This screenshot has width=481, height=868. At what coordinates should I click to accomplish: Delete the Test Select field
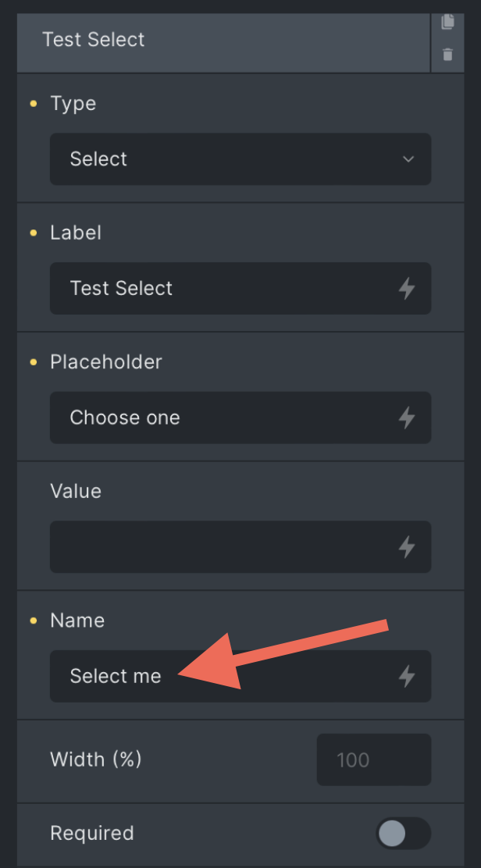point(447,55)
